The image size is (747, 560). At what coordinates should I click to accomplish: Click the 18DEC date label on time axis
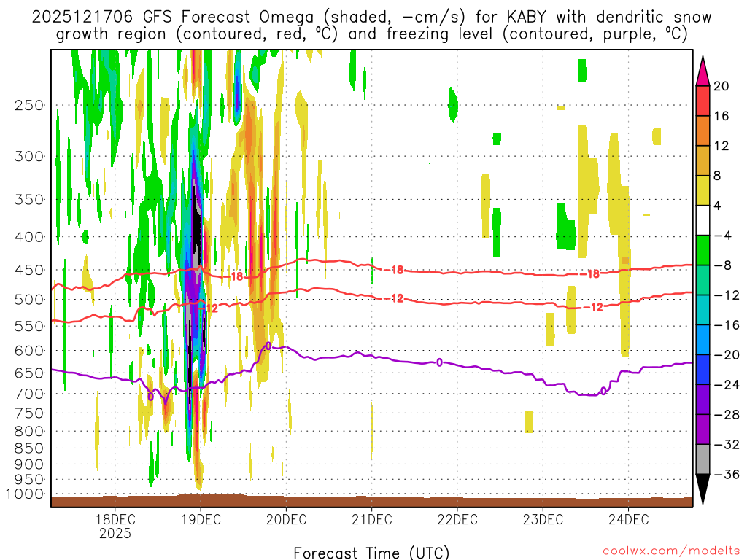[x=115, y=519]
